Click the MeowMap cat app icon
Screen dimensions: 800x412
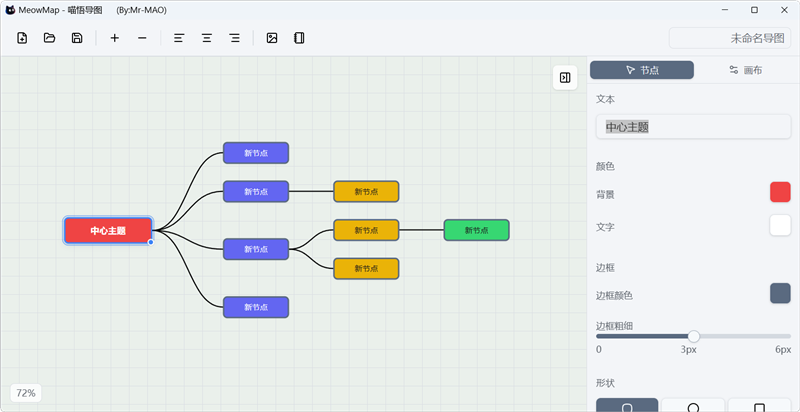click(10, 10)
